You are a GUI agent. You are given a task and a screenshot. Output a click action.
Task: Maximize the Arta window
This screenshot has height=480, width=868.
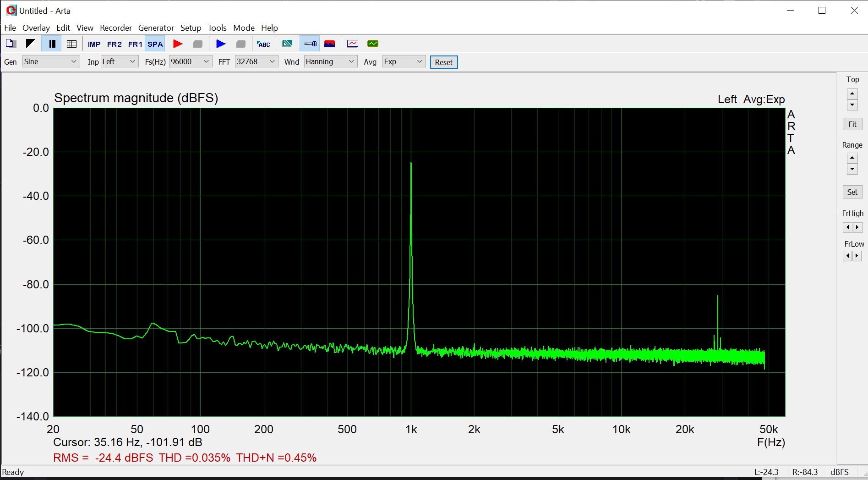click(822, 11)
